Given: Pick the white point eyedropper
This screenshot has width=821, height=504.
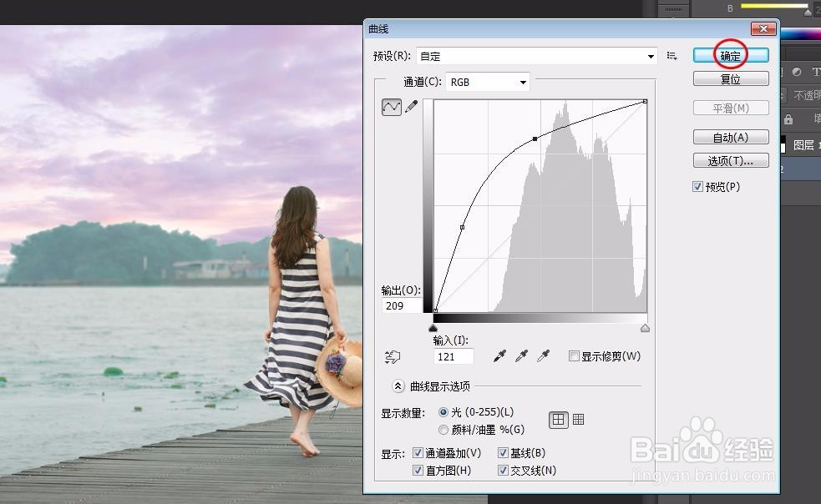Looking at the screenshot, I should (544, 356).
